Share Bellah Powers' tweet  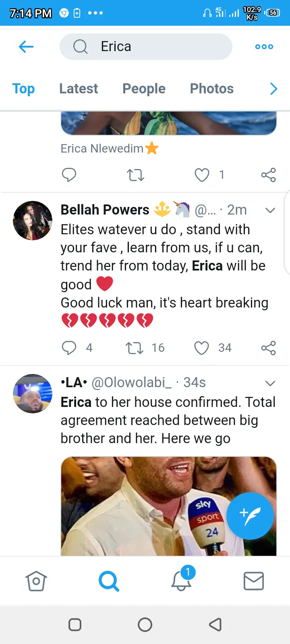pos(268,348)
